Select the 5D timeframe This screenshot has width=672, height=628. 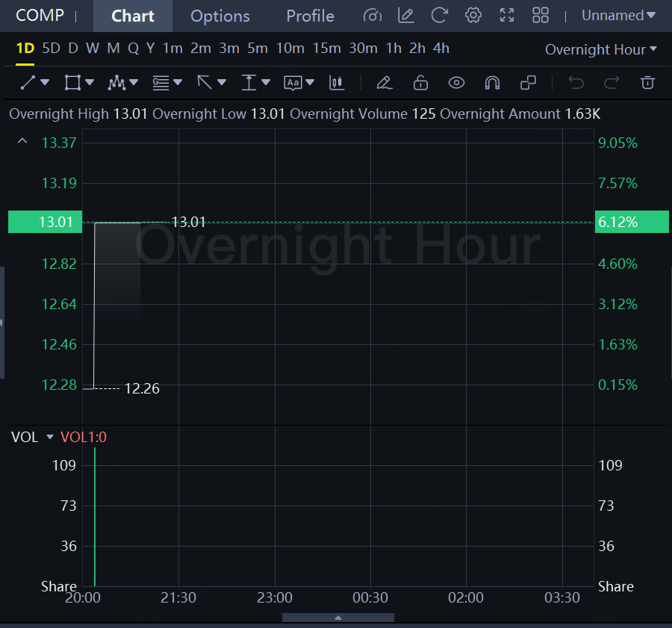51,49
